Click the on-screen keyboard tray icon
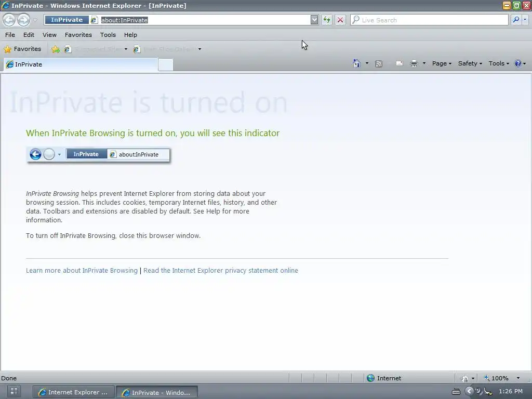Screen dimensions: 532x399 (x=456, y=392)
